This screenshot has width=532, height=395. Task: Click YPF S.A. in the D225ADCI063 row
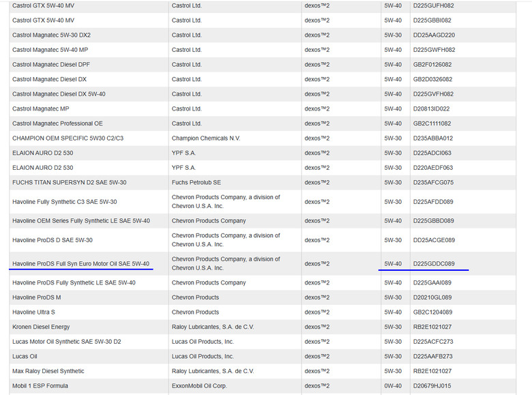coord(183,153)
